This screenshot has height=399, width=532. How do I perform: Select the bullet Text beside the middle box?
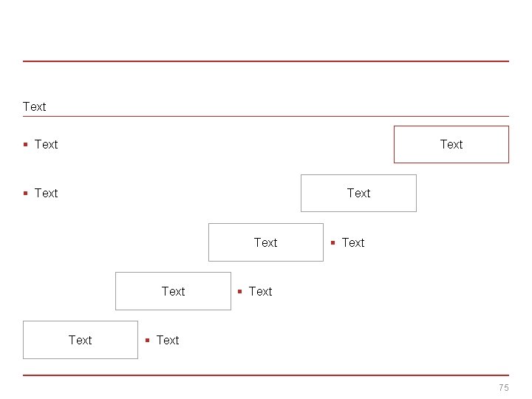pyautogui.click(x=353, y=242)
